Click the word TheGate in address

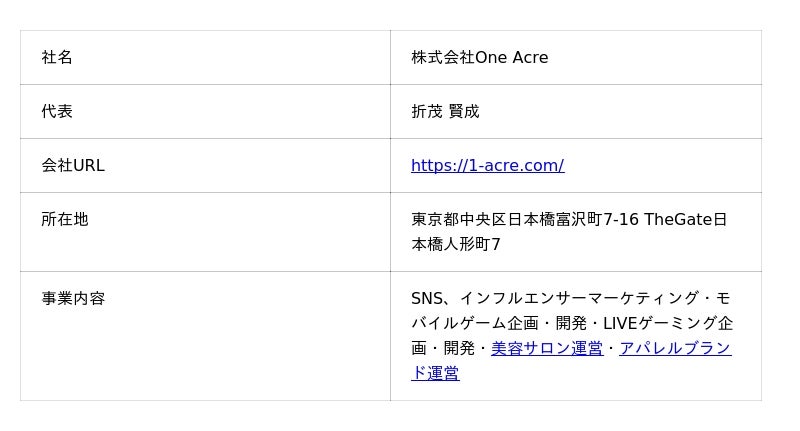678,219
